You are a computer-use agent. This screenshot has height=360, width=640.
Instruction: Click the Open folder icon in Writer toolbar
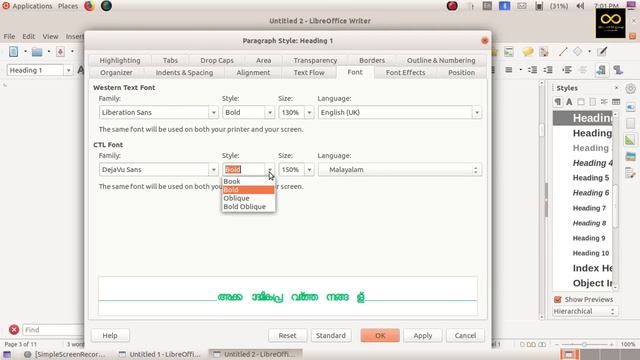pyautogui.click(x=37, y=52)
